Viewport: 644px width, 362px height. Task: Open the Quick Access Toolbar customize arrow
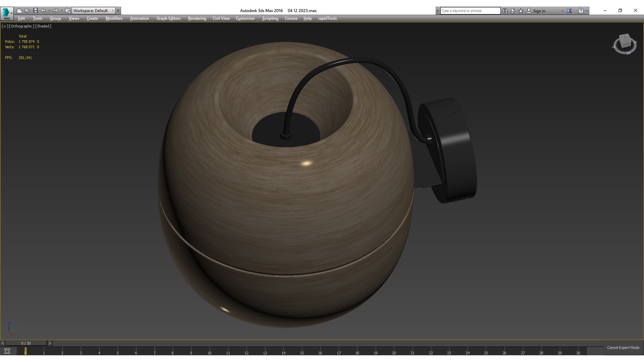click(x=118, y=11)
